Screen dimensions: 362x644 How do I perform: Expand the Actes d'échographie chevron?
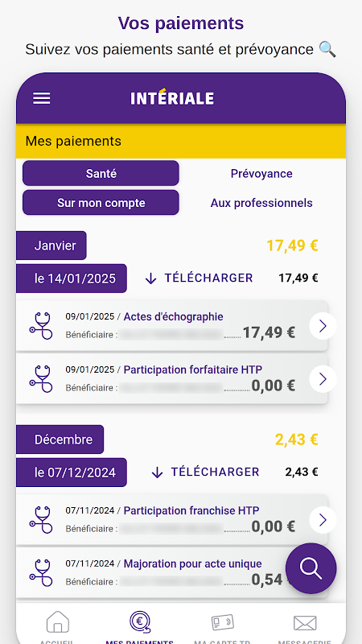[323, 326]
